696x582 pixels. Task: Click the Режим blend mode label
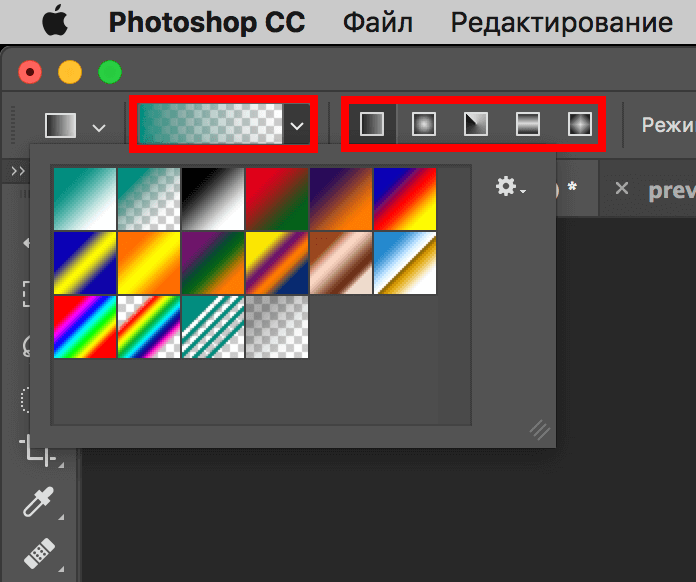(668, 125)
